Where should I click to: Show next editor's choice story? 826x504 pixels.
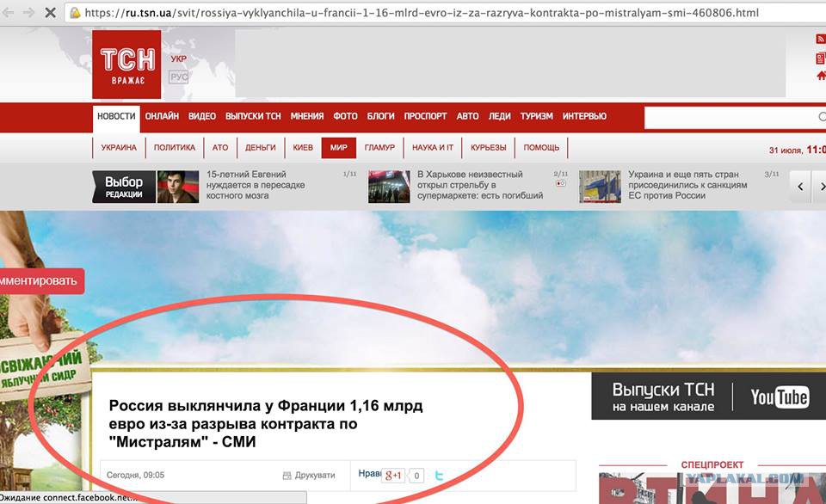[x=820, y=187]
